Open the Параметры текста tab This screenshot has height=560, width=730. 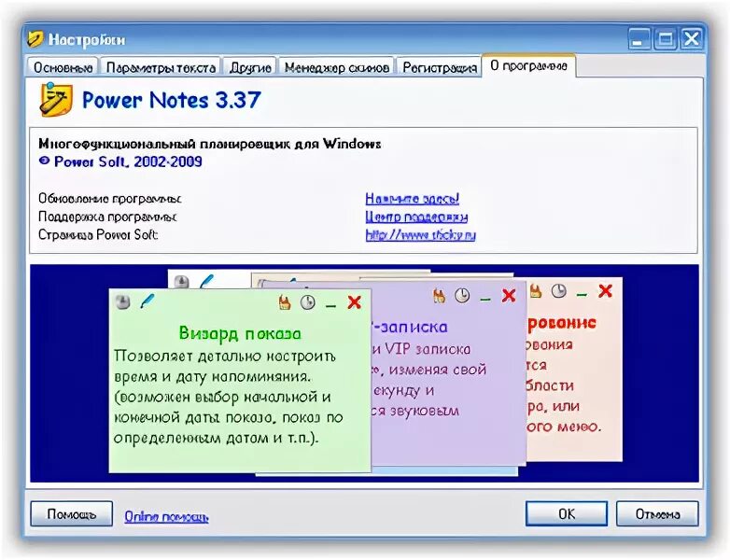tap(161, 67)
